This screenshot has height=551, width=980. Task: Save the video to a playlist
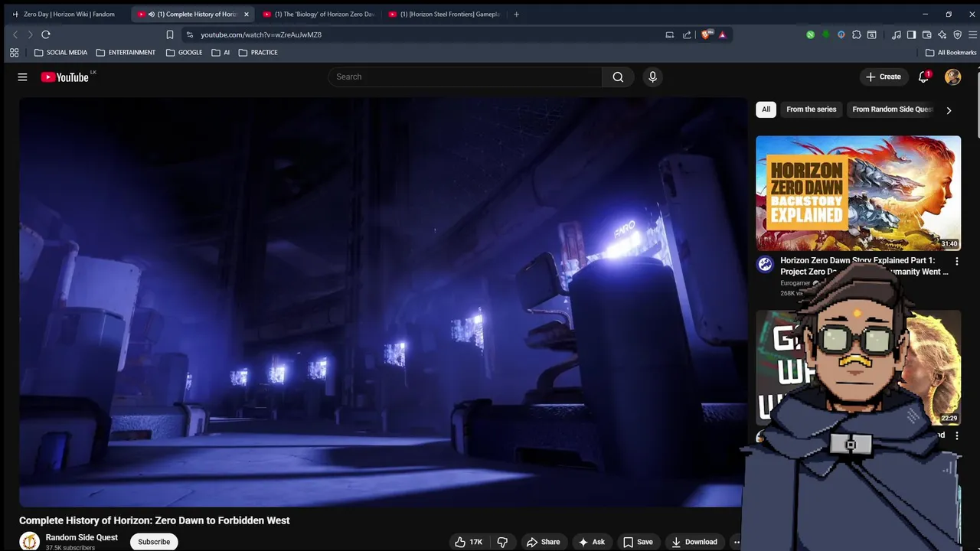[x=638, y=542]
